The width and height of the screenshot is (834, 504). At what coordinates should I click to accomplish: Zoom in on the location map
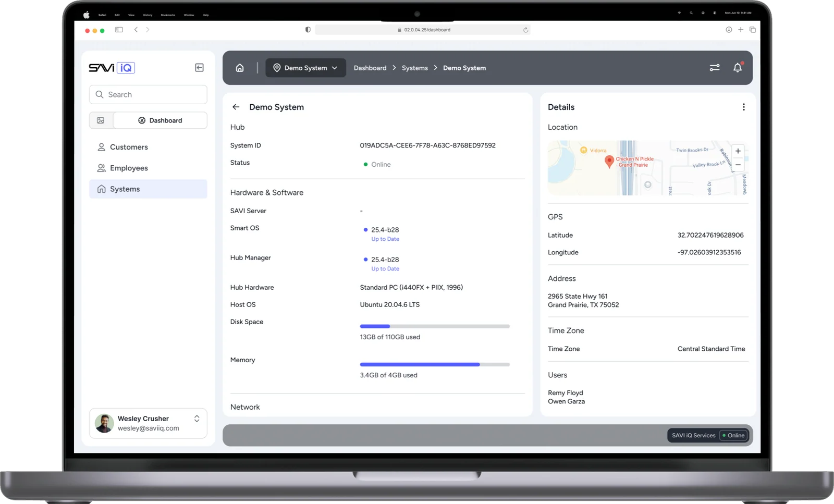tap(738, 151)
